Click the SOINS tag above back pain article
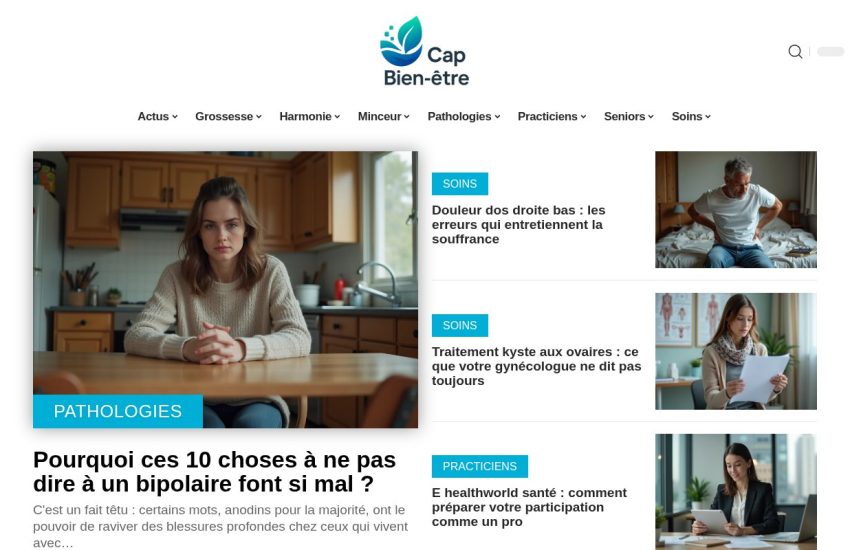 click(460, 184)
